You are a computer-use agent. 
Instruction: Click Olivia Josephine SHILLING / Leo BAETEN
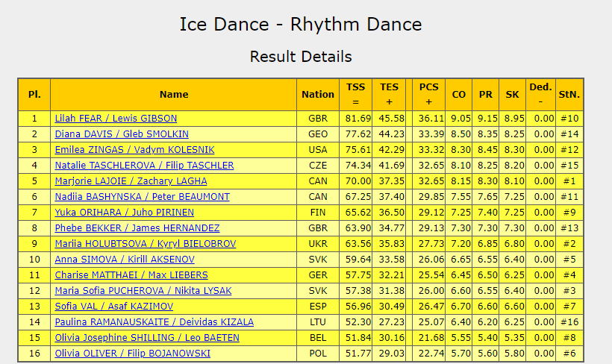(147, 338)
